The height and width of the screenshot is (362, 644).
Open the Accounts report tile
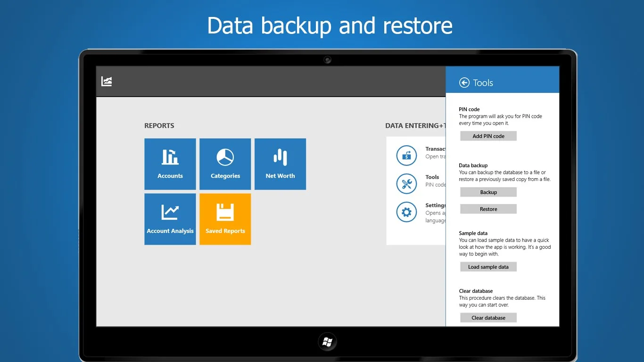(x=170, y=164)
